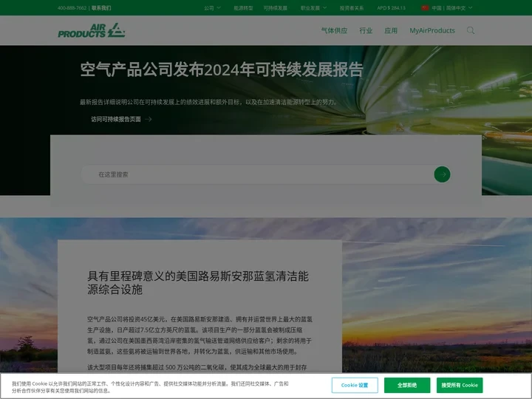Open the 气体供应 navigation menu

pyautogui.click(x=334, y=30)
